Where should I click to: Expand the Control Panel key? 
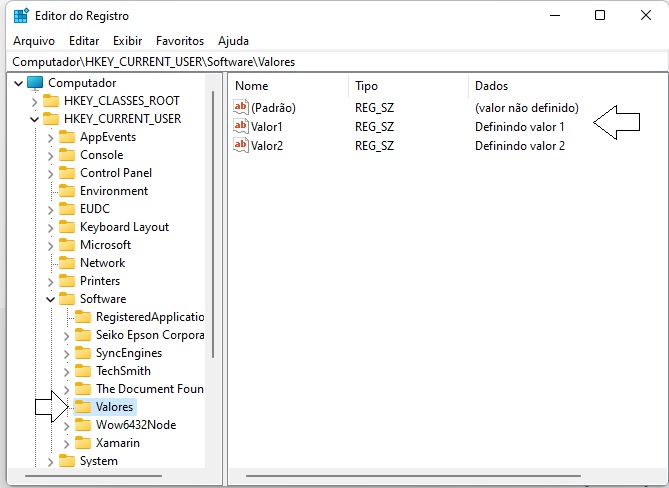(51, 173)
